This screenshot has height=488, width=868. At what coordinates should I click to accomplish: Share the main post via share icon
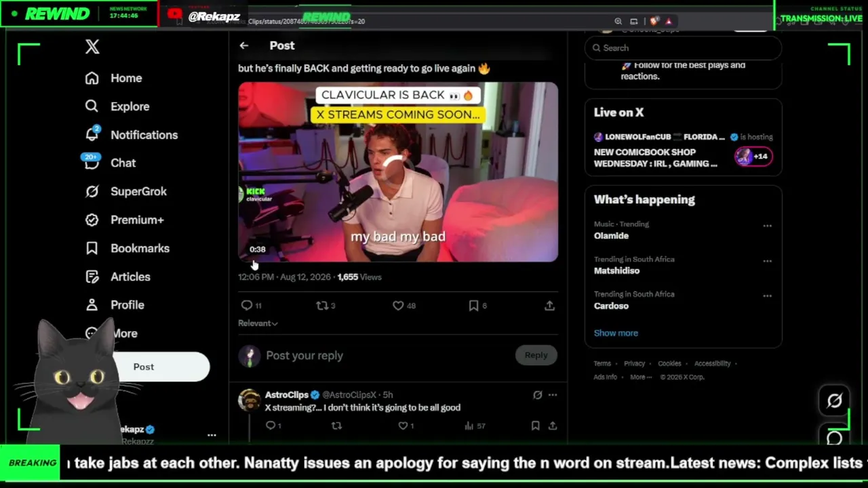[549, 306]
